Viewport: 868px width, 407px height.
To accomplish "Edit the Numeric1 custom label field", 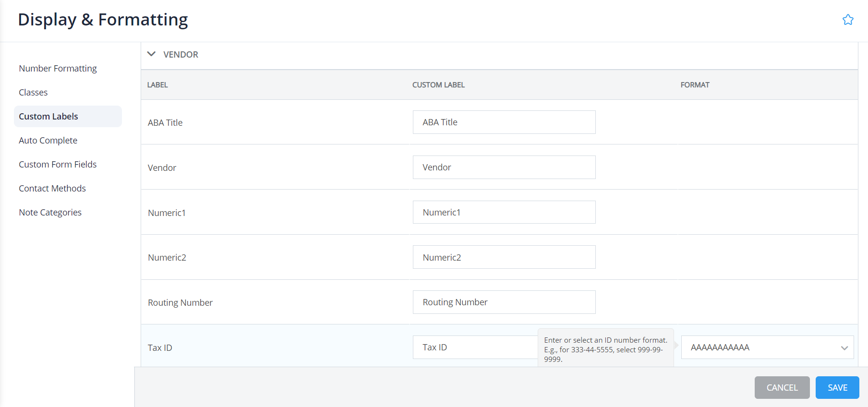I will [504, 212].
